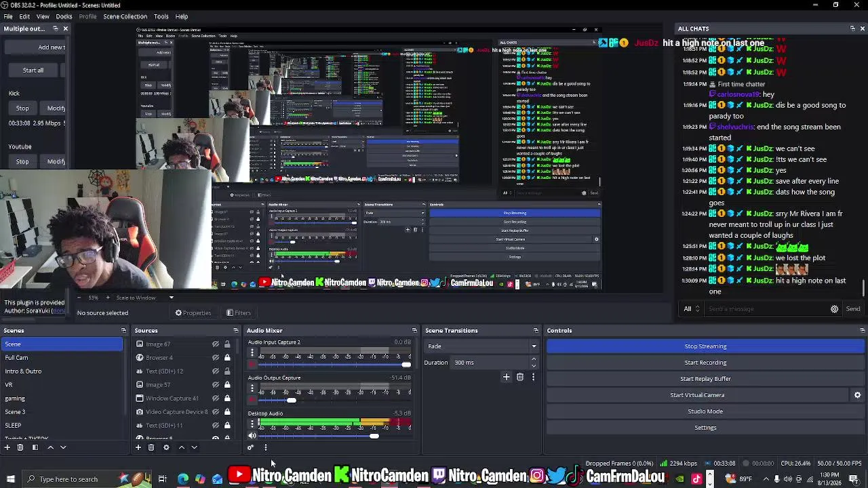The height and width of the screenshot is (488, 868).
Task: Open source properties gear in the Sources toolbar
Action: 166,447
